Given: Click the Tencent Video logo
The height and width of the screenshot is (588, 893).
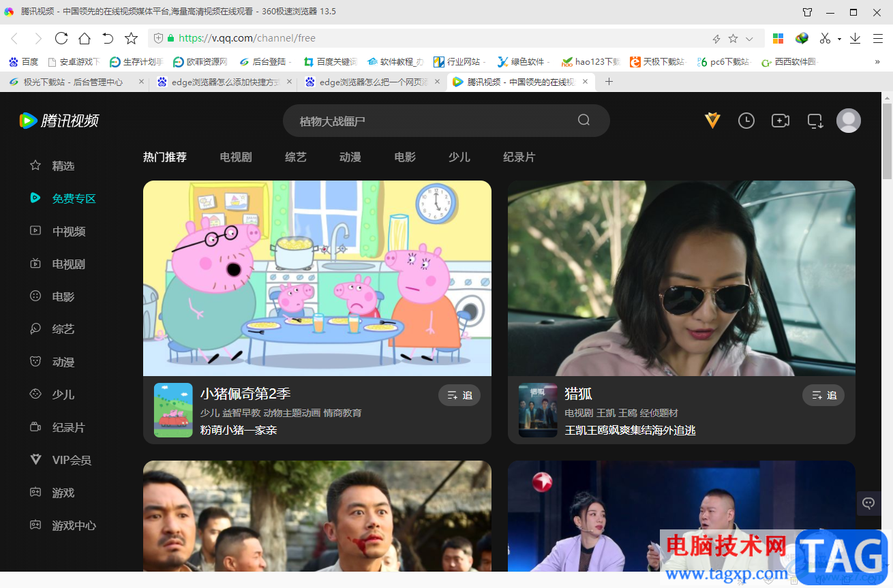Looking at the screenshot, I should pos(59,121).
